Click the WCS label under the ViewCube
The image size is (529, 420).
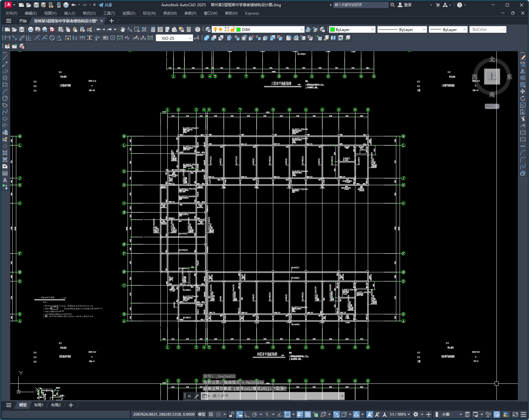point(492,106)
